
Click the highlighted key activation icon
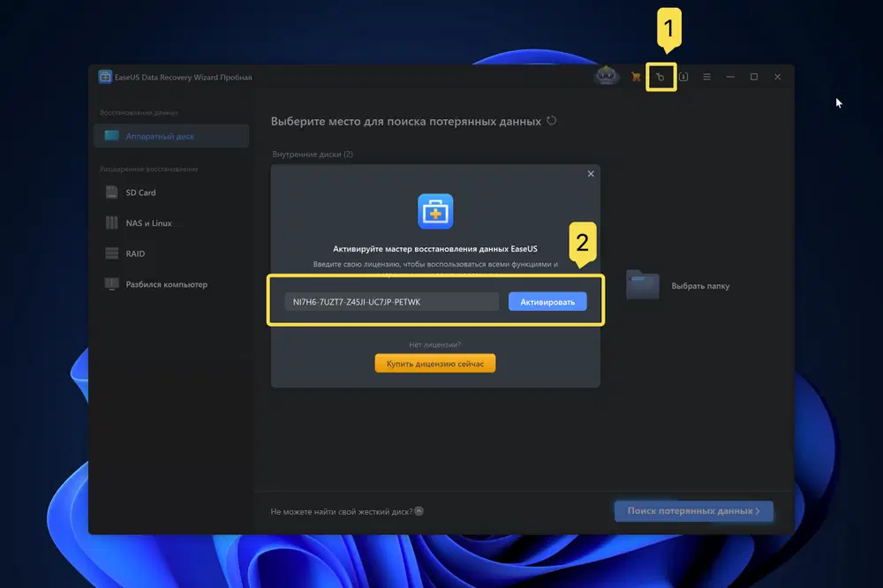click(660, 76)
